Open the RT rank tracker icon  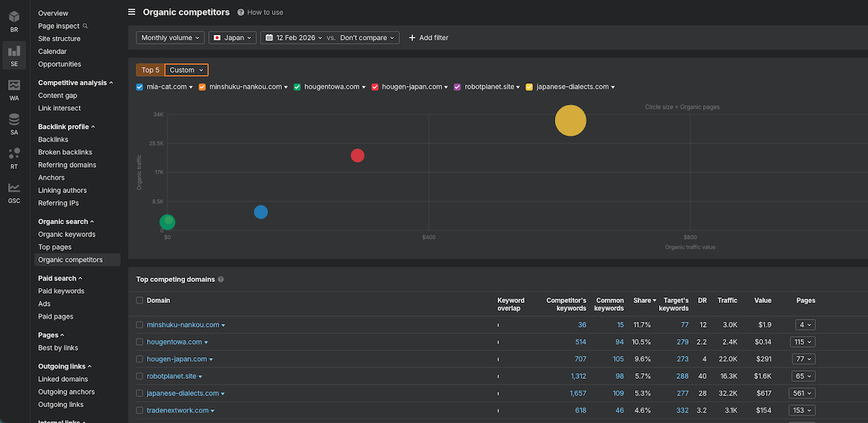[13, 153]
